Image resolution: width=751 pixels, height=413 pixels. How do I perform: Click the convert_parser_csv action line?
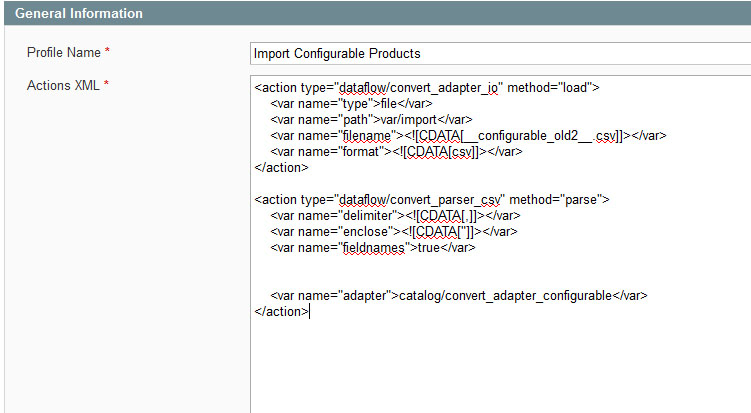click(432, 199)
